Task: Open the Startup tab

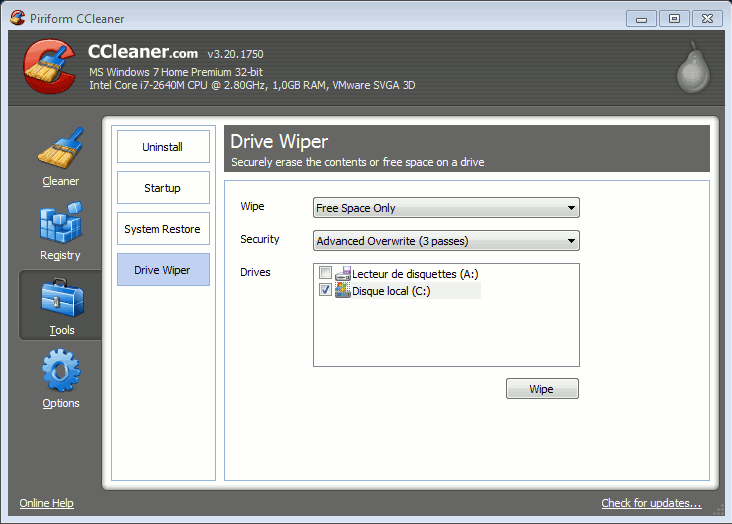Action: (163, 188)
